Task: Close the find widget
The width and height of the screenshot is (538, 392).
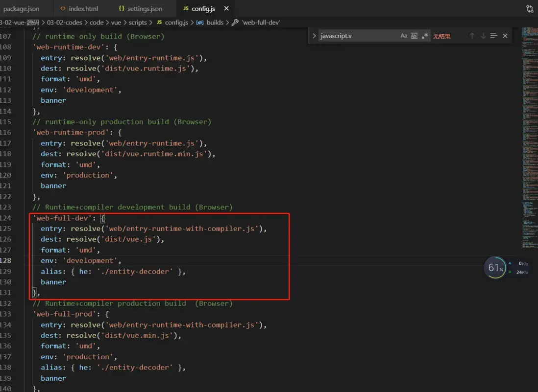Action: pos(505,36)
